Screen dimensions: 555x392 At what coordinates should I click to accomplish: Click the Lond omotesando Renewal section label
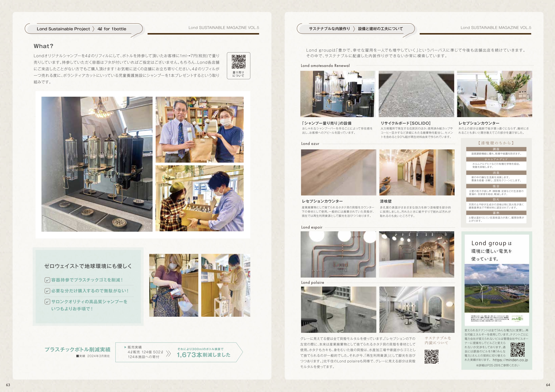[x=325, y=66]
